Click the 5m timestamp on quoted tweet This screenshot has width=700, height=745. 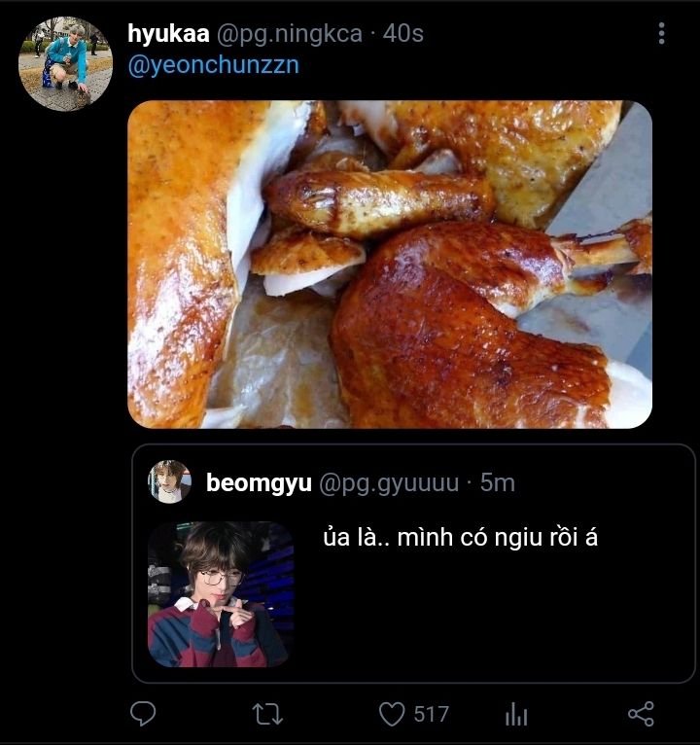[497, 482]
